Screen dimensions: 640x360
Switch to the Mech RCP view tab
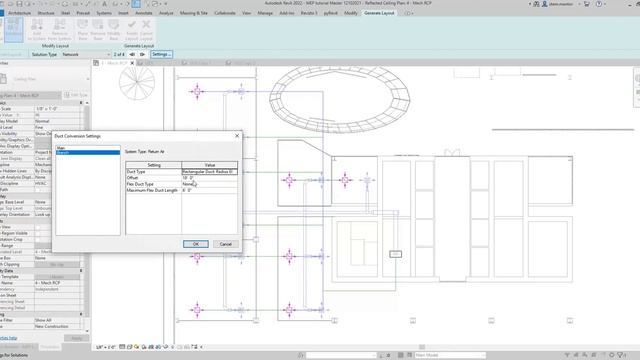[113, 63]
